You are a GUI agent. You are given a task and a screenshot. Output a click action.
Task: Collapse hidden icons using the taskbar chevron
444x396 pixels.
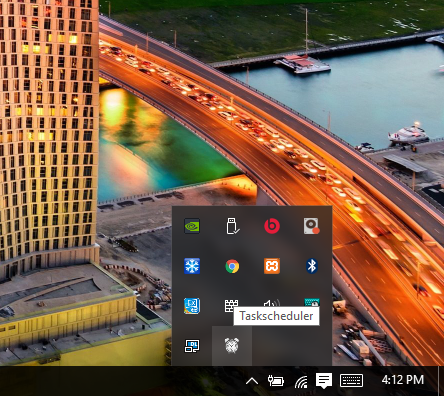(x=252, y=381)
